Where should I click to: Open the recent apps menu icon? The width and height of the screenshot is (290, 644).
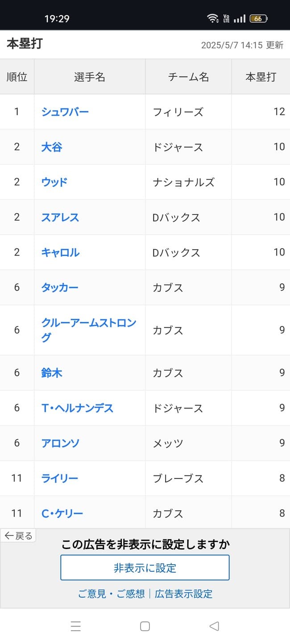pos(76,626)
